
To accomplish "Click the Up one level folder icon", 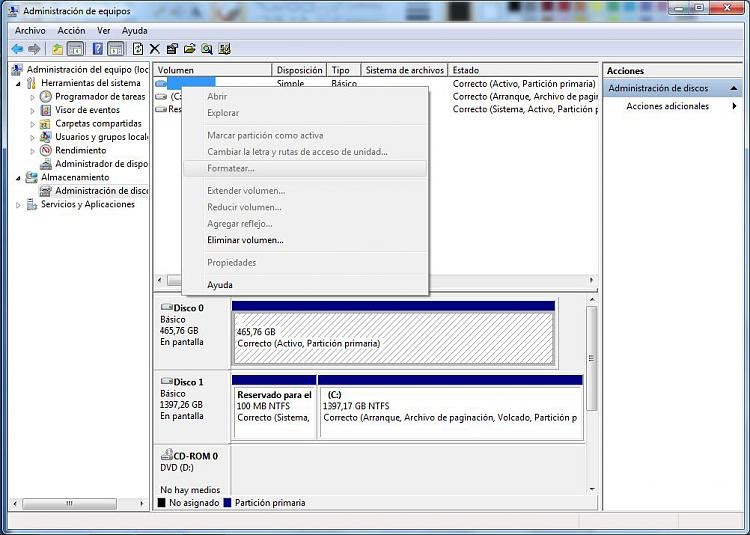I will click(57, 49).
